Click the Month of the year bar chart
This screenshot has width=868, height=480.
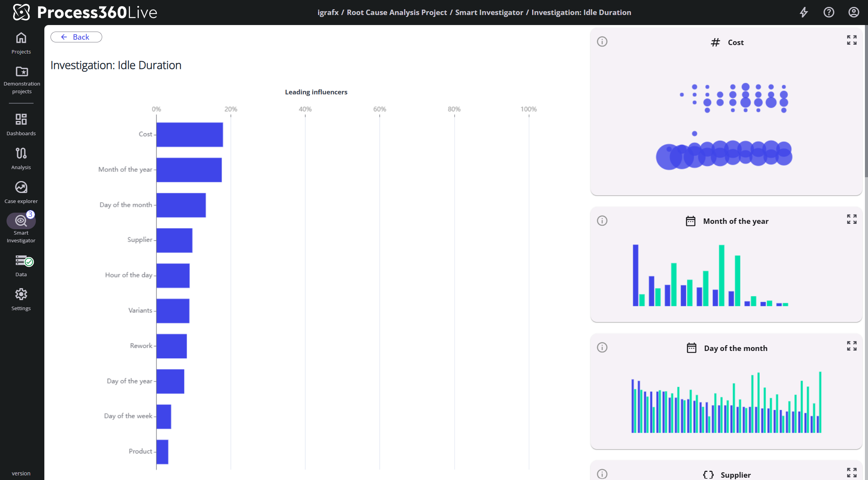710,275
